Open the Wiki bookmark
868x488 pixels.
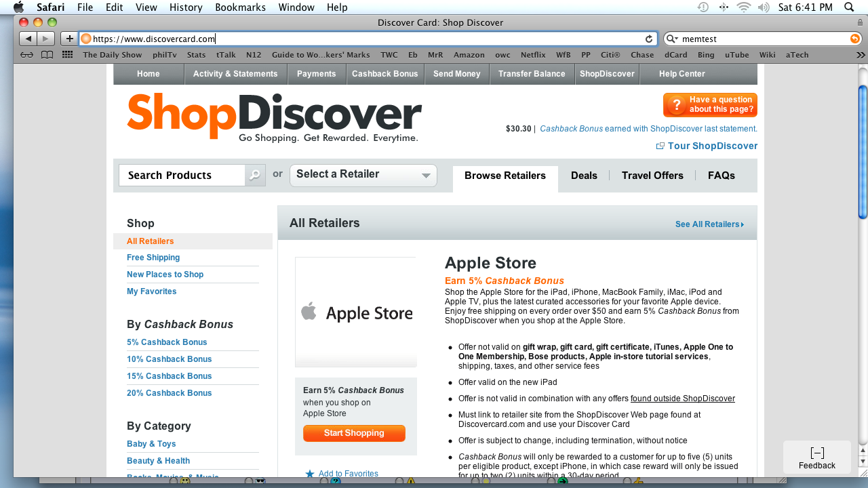click(768, 55)
